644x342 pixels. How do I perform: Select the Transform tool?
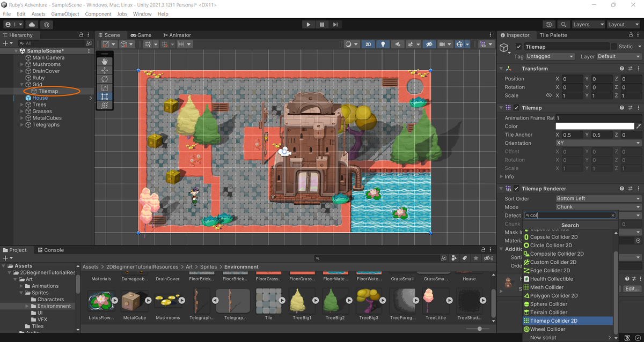click(x=105, y=105)
